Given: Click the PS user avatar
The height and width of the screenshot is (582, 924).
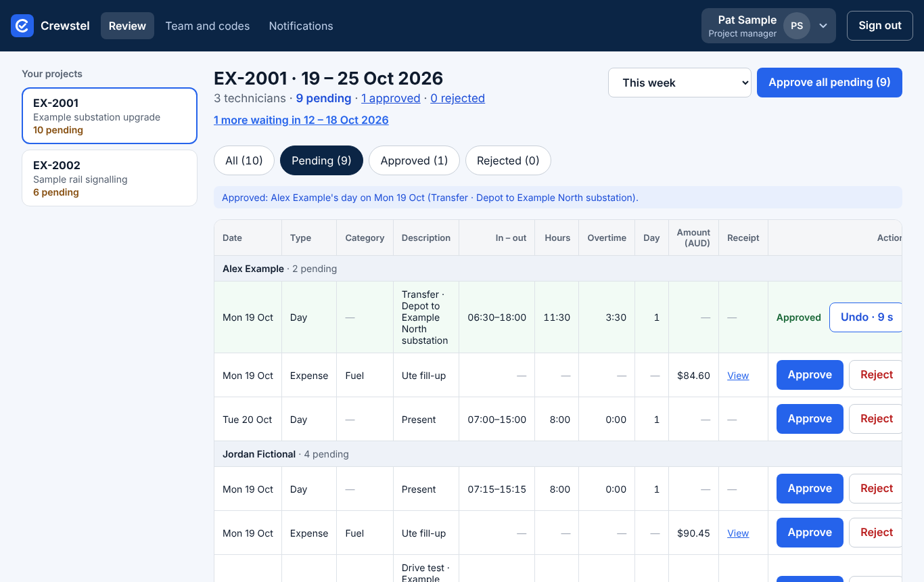Looking at the screenshot, I should [797, 26].
